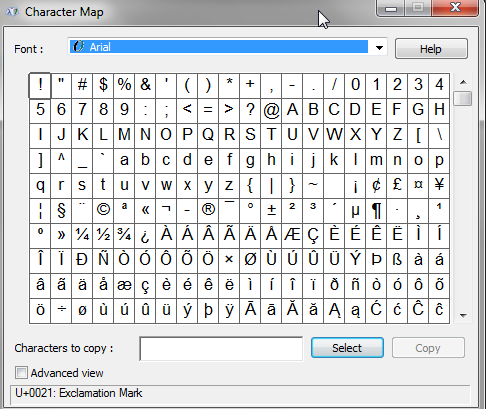
Task: Pick the German sharp ß character
Action: point(397,261)
